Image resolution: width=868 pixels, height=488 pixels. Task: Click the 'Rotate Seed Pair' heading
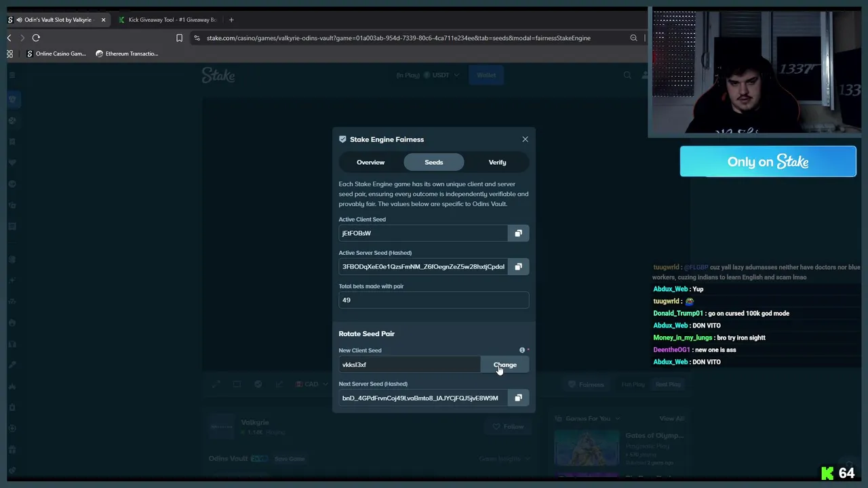(x=366, y=333)
